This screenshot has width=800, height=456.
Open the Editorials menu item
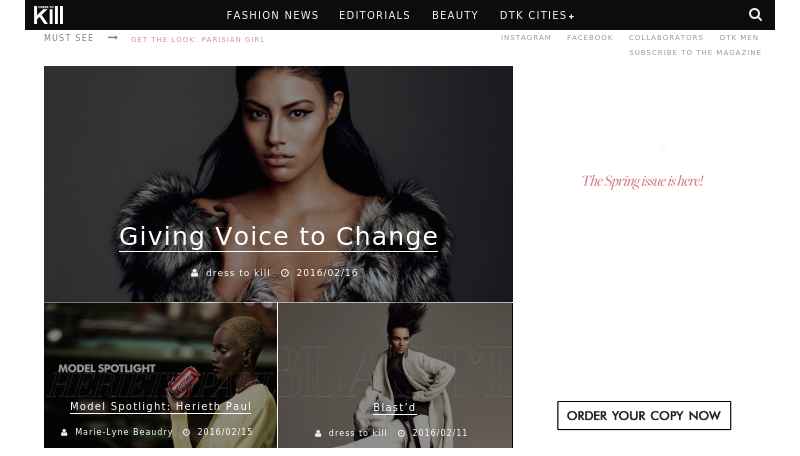(x=374, y=15)
